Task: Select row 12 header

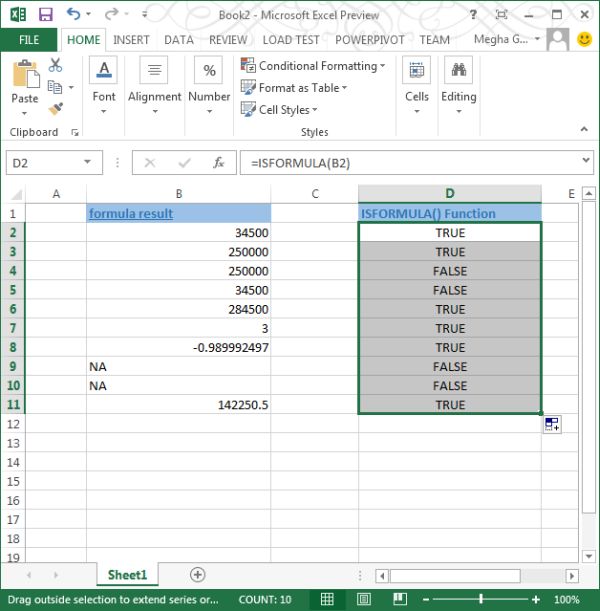Action: coord(13,424)
